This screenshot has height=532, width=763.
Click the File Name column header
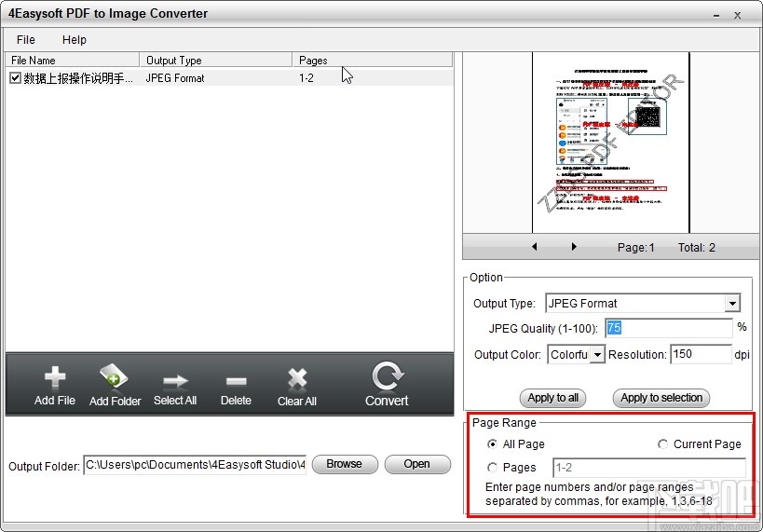tap(72, 60)
